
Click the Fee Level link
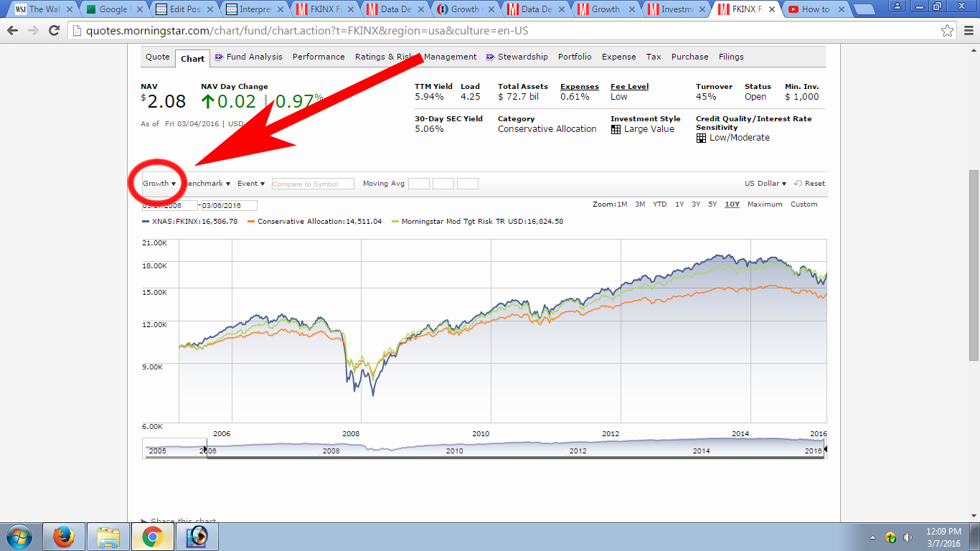coord(630,87)
